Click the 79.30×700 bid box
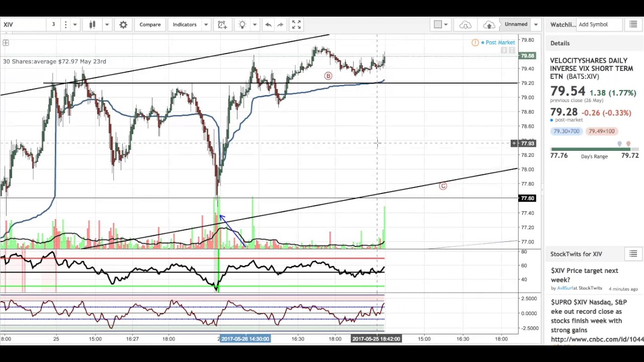644x362 pixels. coord(567,131)
